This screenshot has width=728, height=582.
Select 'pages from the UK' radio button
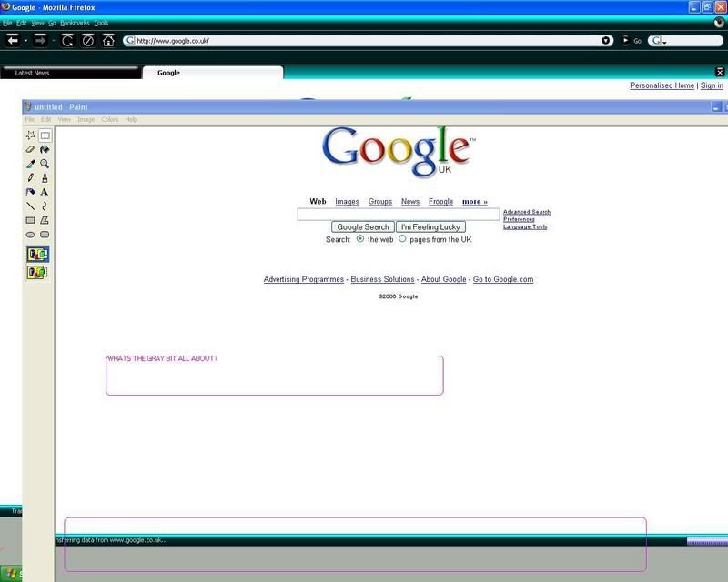click(x=402, y=238)
